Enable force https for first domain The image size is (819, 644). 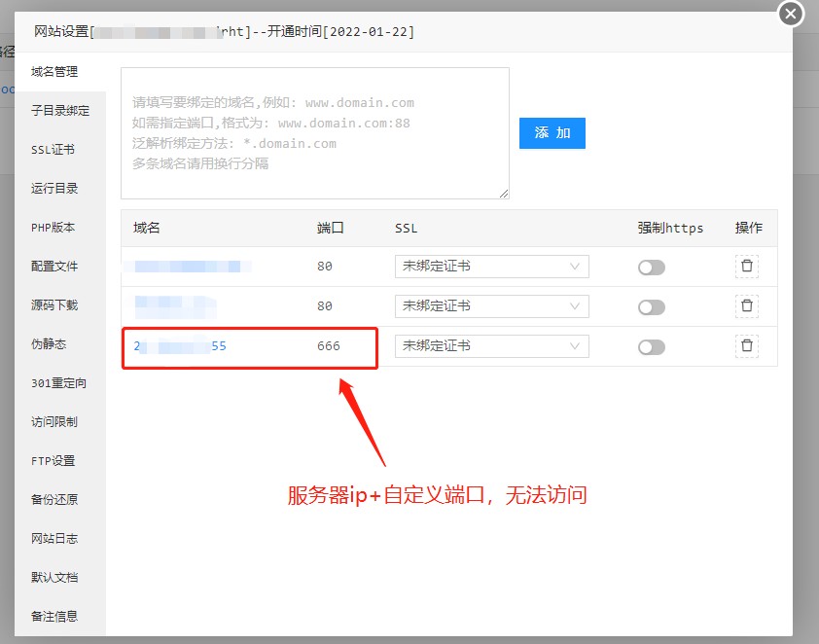coord(651,268)
